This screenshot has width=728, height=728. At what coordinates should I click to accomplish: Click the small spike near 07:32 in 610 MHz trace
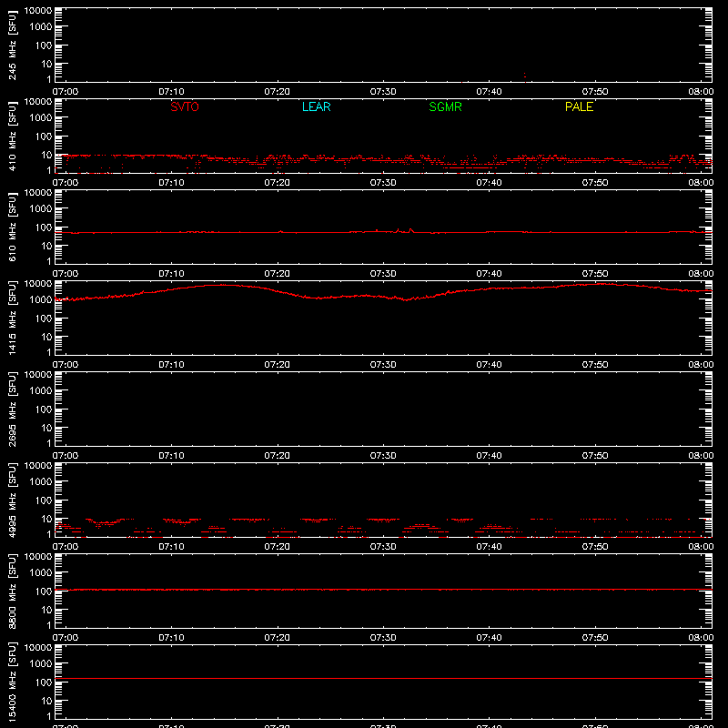point(411,230)
